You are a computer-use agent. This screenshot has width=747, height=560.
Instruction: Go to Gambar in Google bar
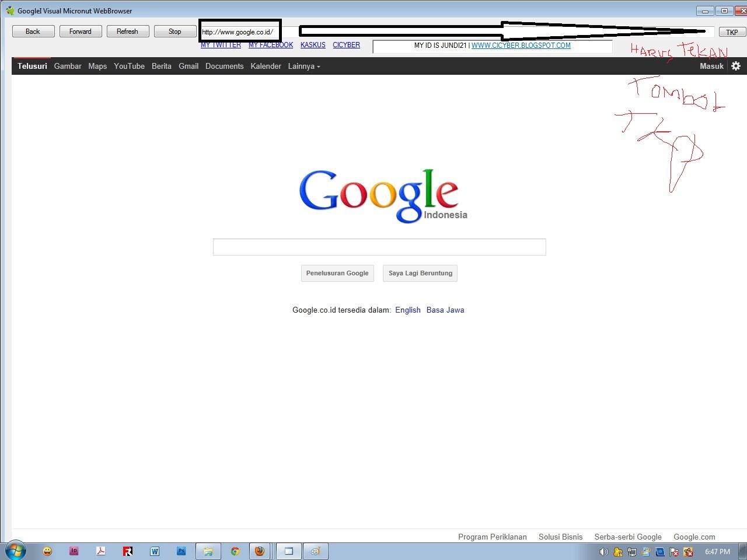68,66
